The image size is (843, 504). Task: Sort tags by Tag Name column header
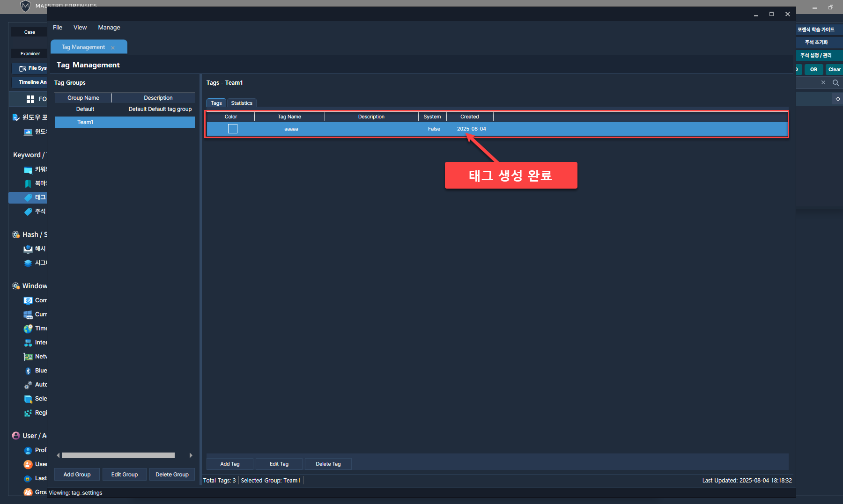click(289, 117)
